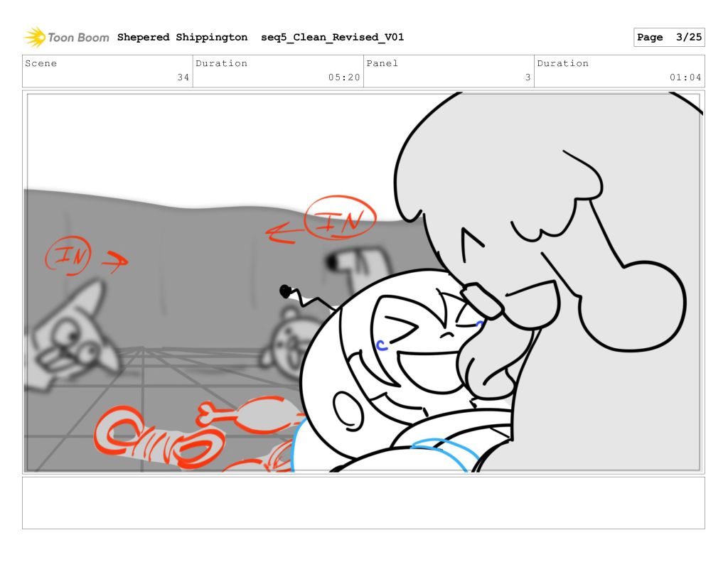Viewport: 728px width, 562px height.
Task: Click the panel Duration 01:04 field
Action: tap(619, 71)
